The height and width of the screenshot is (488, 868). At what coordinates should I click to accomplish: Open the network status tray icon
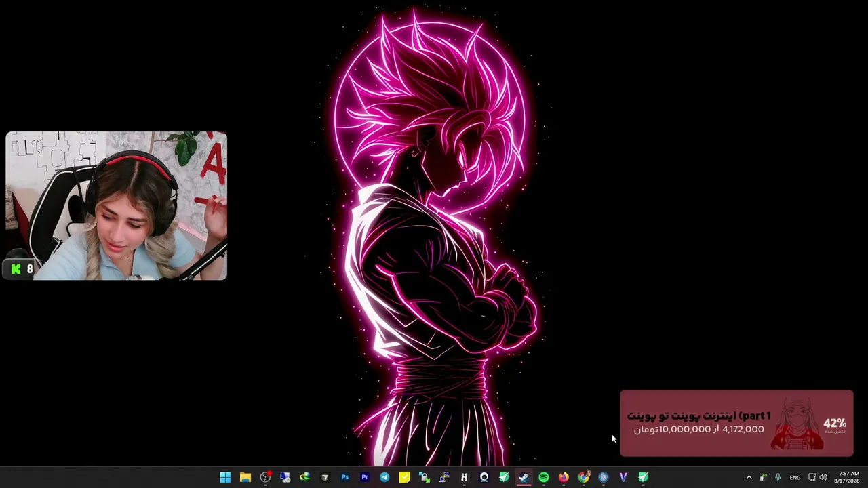[x=764, y=477]
